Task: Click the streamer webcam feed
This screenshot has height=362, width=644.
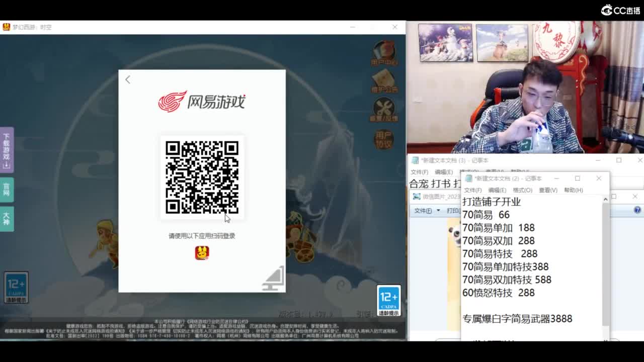Action: click(x=525, y=87)
